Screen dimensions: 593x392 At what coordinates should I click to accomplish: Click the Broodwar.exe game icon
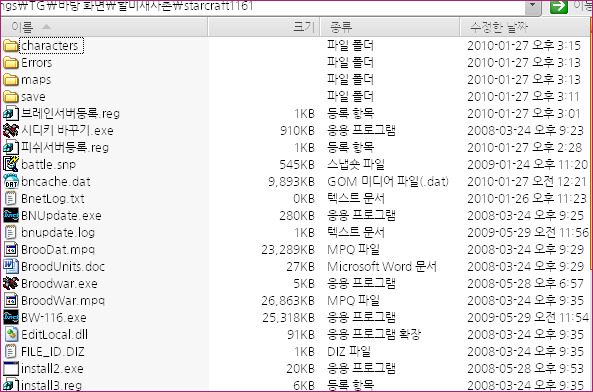[11, 284]
